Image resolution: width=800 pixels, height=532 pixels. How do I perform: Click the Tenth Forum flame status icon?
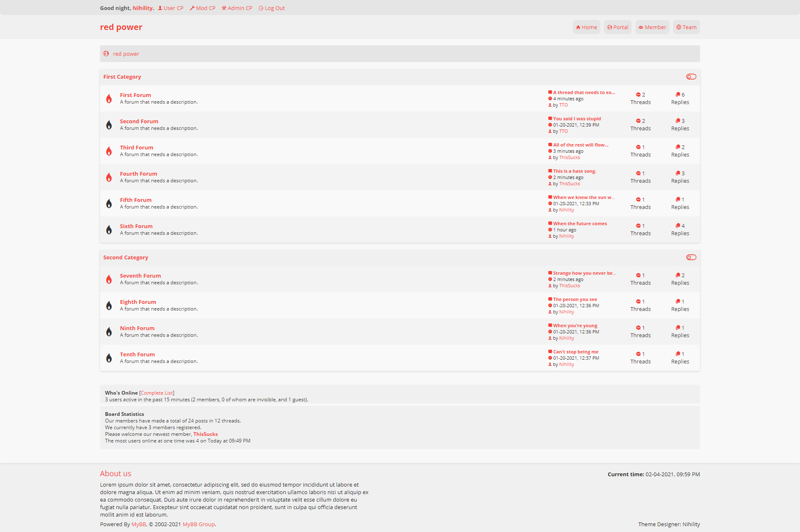109,358
